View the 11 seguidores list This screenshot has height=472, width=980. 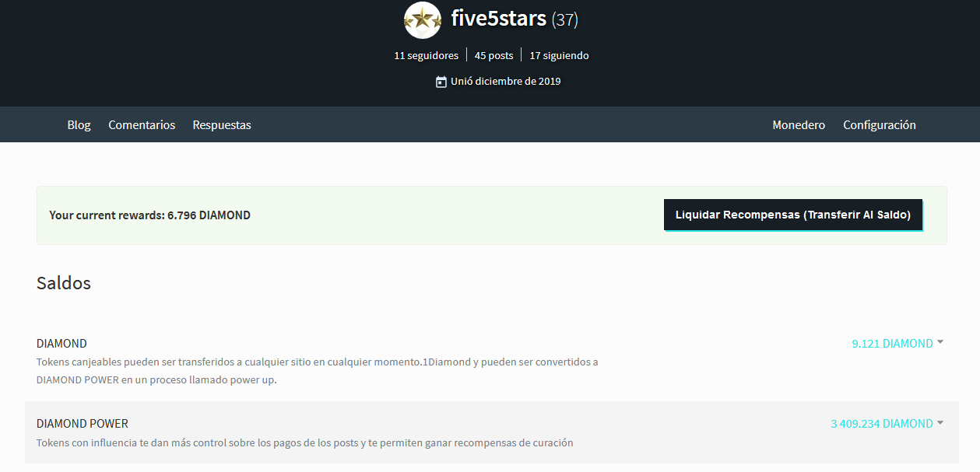(x=426, y=55)
